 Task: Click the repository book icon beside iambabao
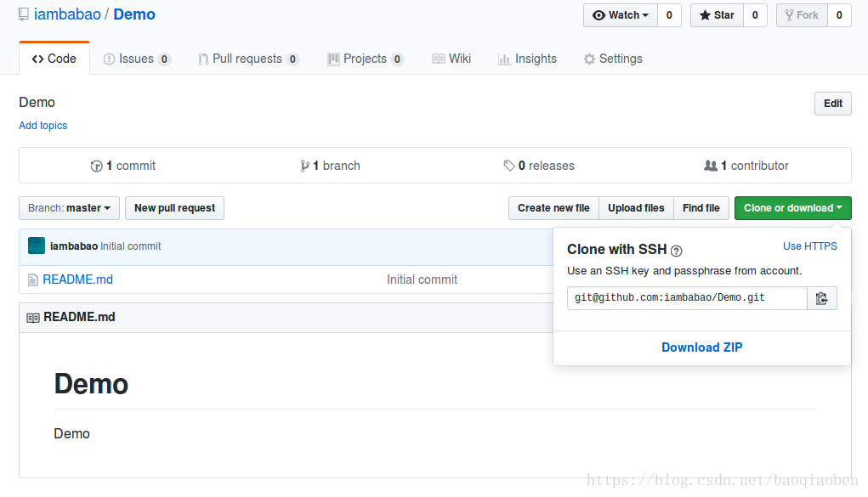23,14
